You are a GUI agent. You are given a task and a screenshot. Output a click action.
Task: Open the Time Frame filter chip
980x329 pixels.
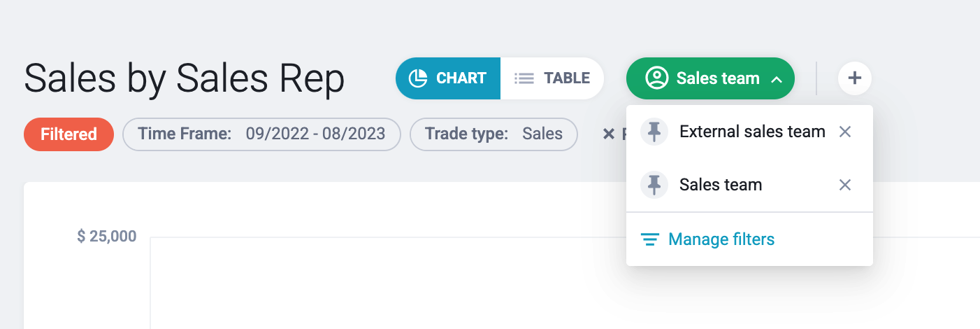pyautogui.click(x=261, y=134)
